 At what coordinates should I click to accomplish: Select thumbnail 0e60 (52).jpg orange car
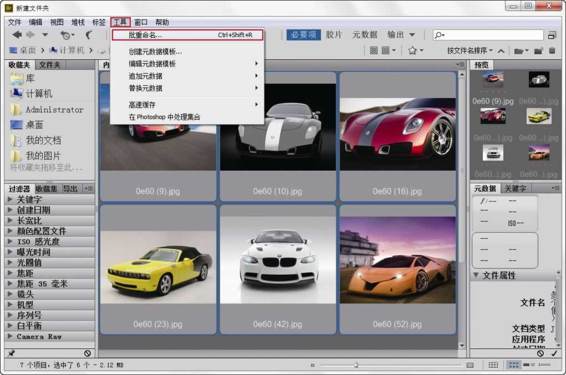(398, 269)
